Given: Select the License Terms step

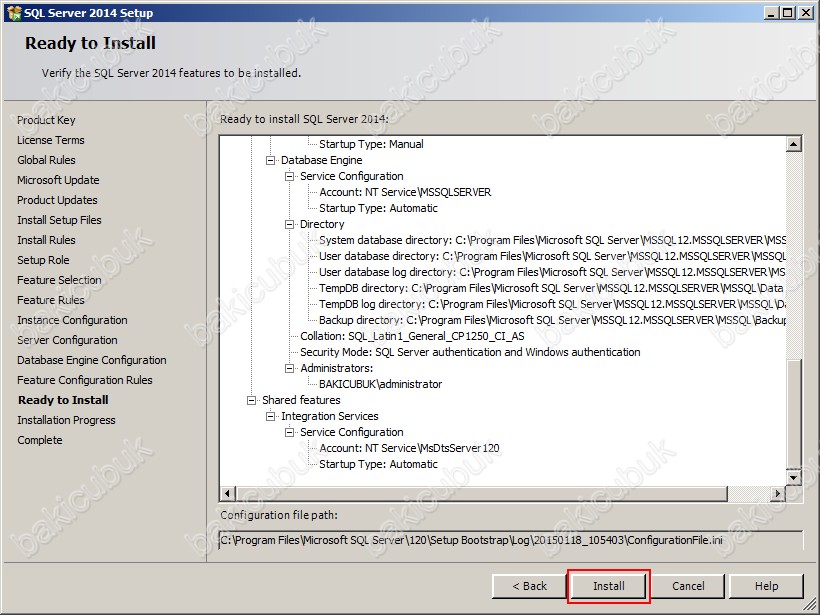Looking at the screenshot, I should pyautogui.click(x=51, y=140).
